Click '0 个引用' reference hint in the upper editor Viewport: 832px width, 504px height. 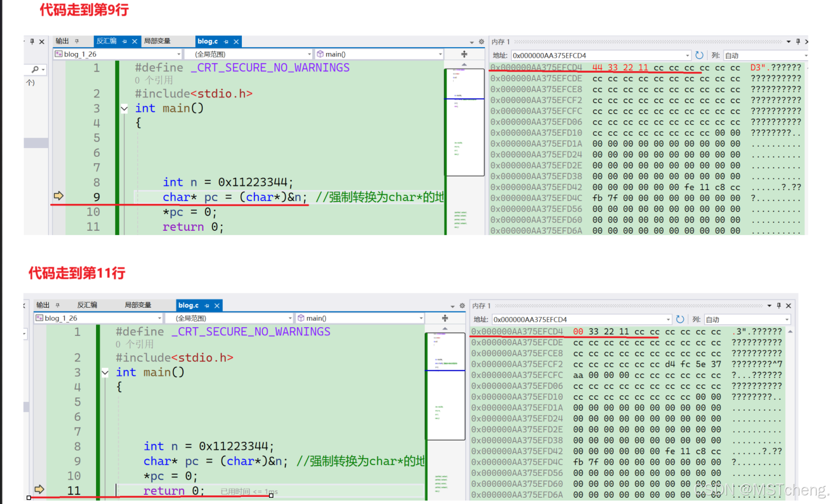click(153, 80)
